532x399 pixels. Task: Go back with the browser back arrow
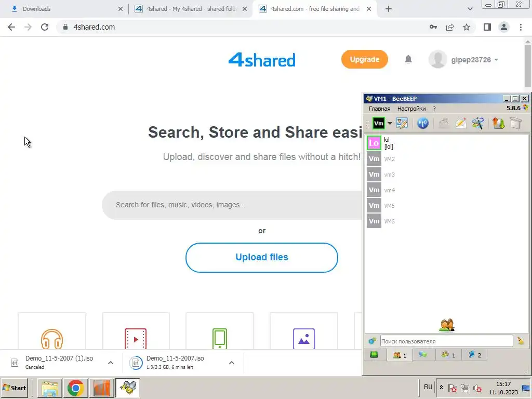coord(11,27)
